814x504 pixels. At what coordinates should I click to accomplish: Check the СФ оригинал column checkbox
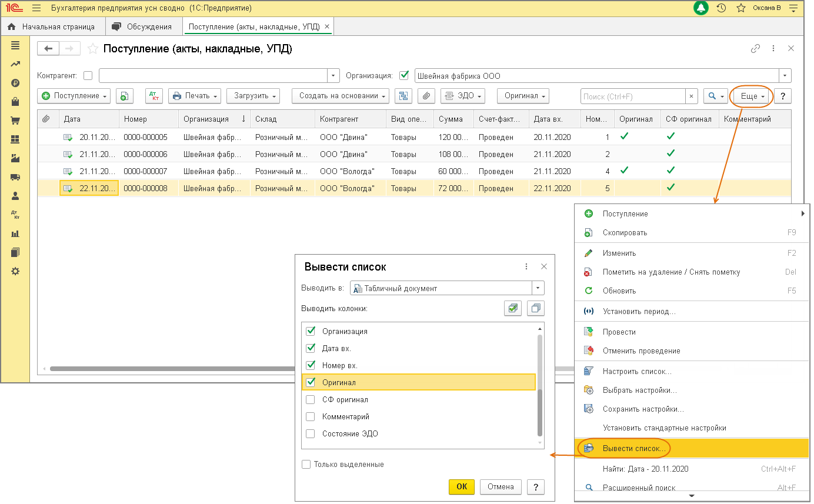(x=311, y=400)
